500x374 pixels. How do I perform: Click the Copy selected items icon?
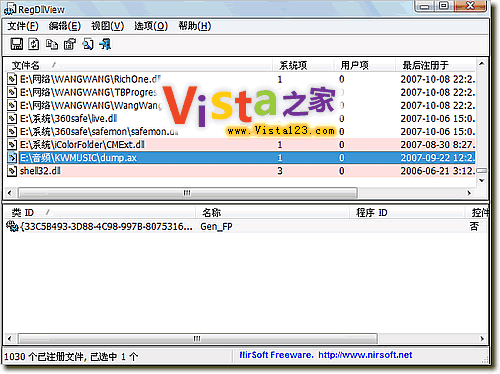click(x=52, y=44)
